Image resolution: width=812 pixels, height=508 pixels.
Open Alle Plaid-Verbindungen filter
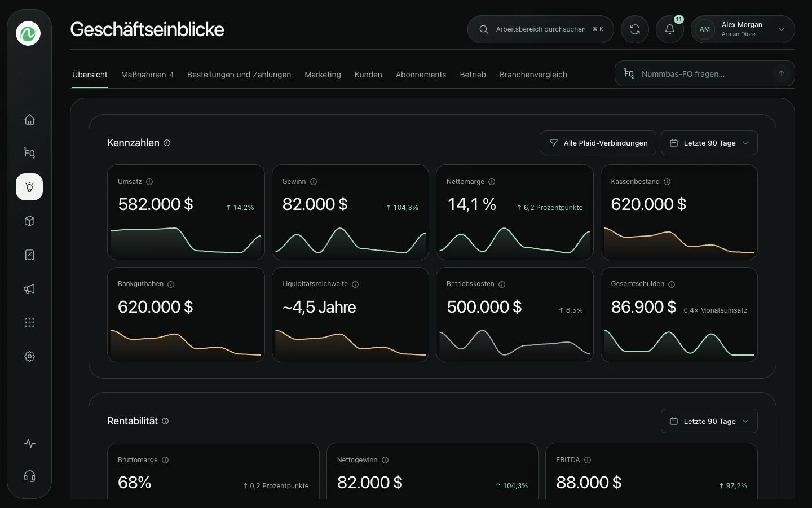tap(598, 143)
